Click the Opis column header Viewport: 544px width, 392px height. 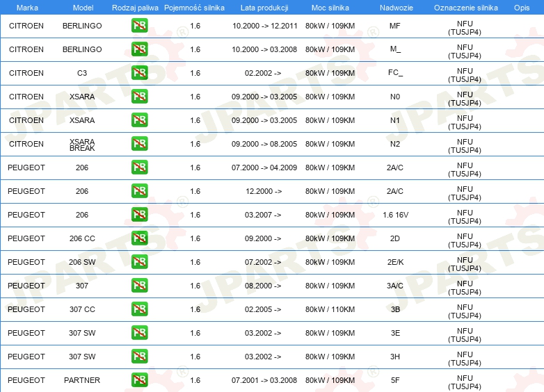tap(522, 8)
